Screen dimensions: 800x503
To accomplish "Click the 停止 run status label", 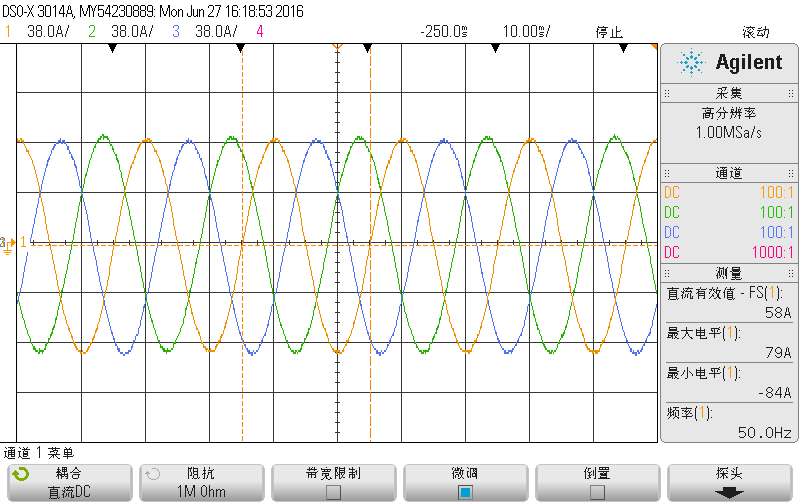I will pos(609,31).
